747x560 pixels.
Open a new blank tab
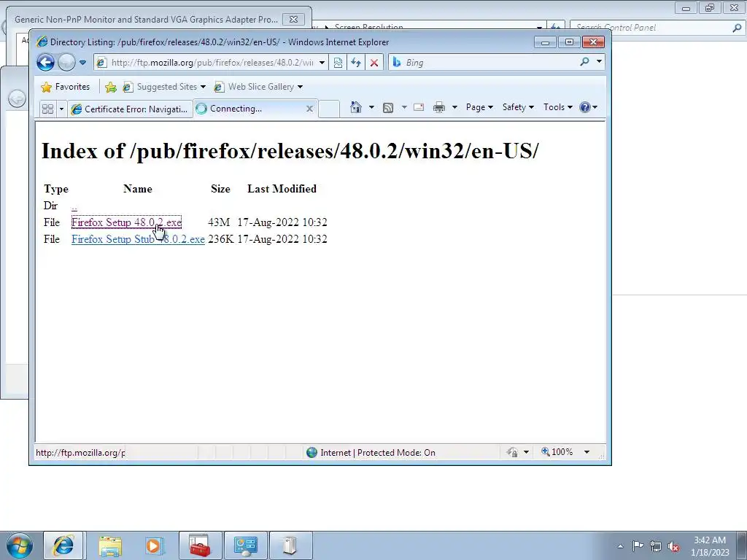[329, 109]
